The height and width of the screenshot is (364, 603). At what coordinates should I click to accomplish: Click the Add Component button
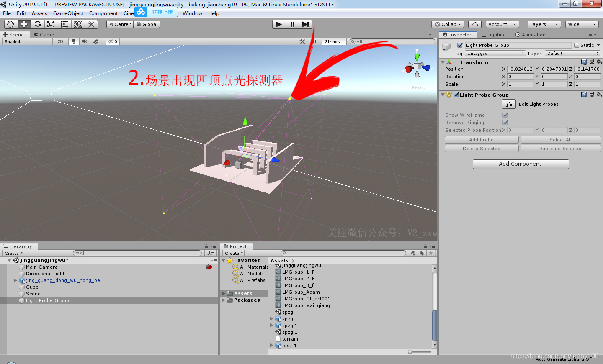click(521, 164)
